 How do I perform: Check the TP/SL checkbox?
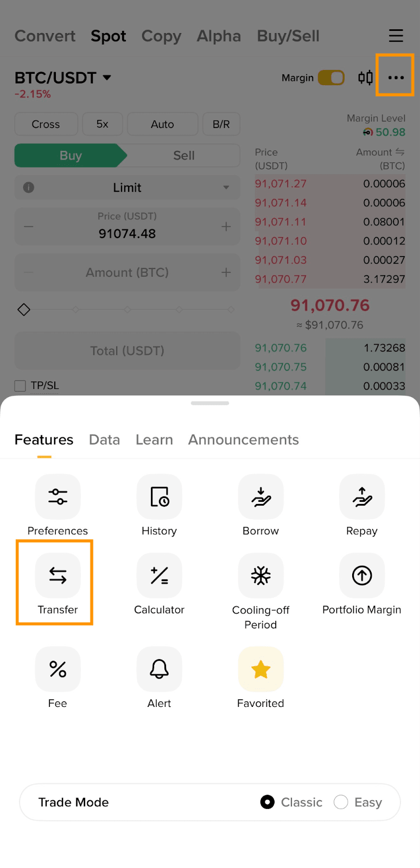[x=20, y=386]
